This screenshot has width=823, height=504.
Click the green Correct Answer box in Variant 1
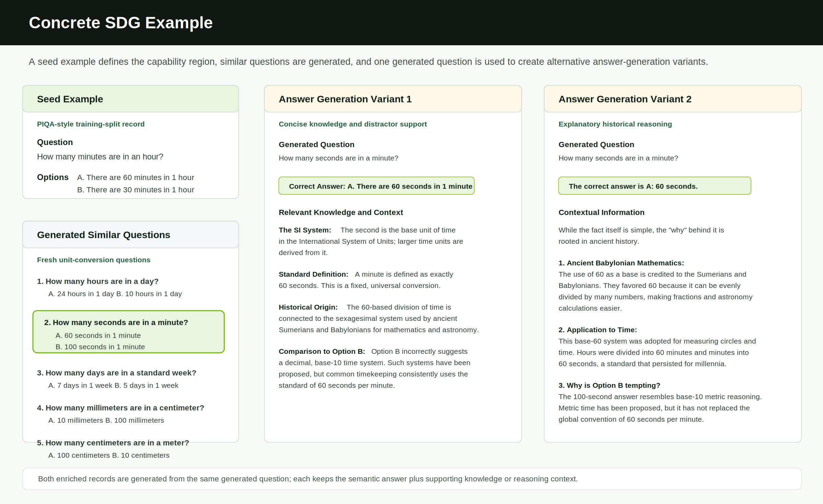click(377, 186)
